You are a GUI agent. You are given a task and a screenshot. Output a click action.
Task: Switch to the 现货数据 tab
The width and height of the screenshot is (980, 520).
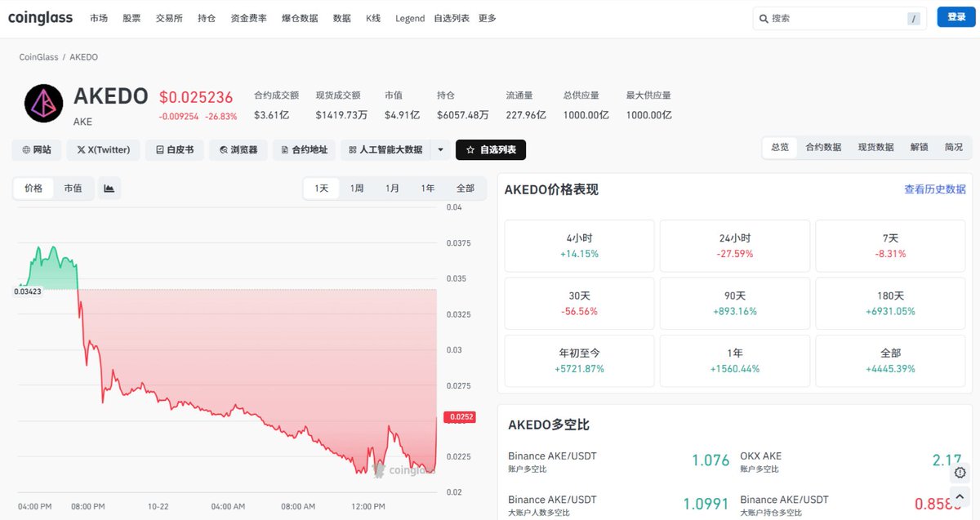coord(875,148)
